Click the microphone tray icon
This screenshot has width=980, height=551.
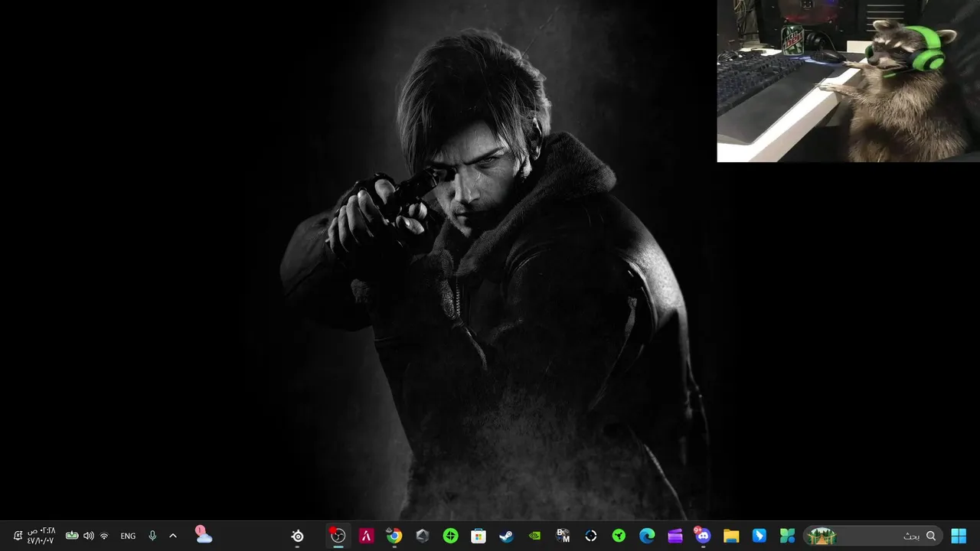point(152,536)
